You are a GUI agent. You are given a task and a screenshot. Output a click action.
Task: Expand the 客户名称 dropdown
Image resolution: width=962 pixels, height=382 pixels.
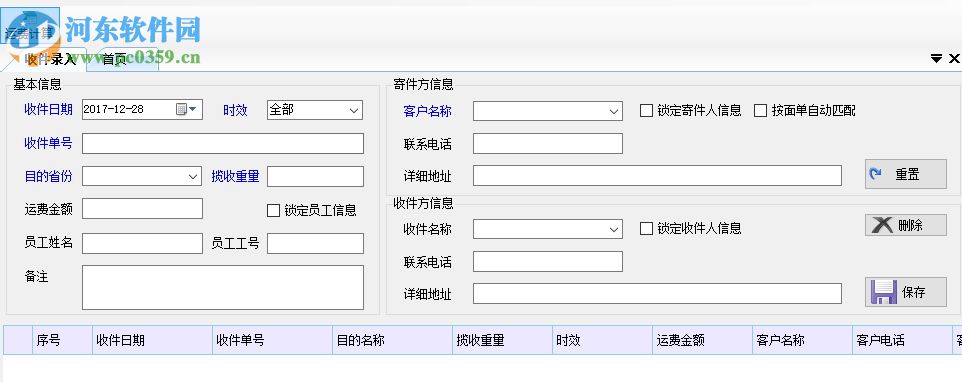[614, 112]
